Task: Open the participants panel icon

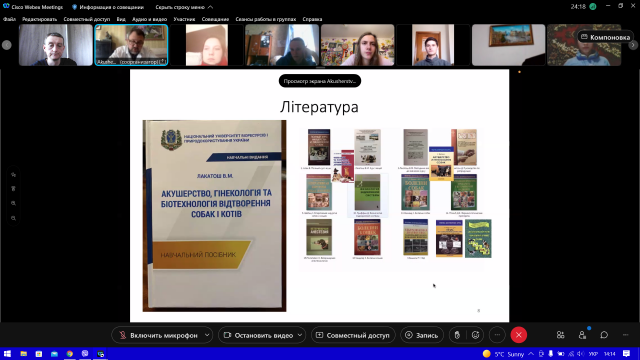Action: tap(582, 335)
